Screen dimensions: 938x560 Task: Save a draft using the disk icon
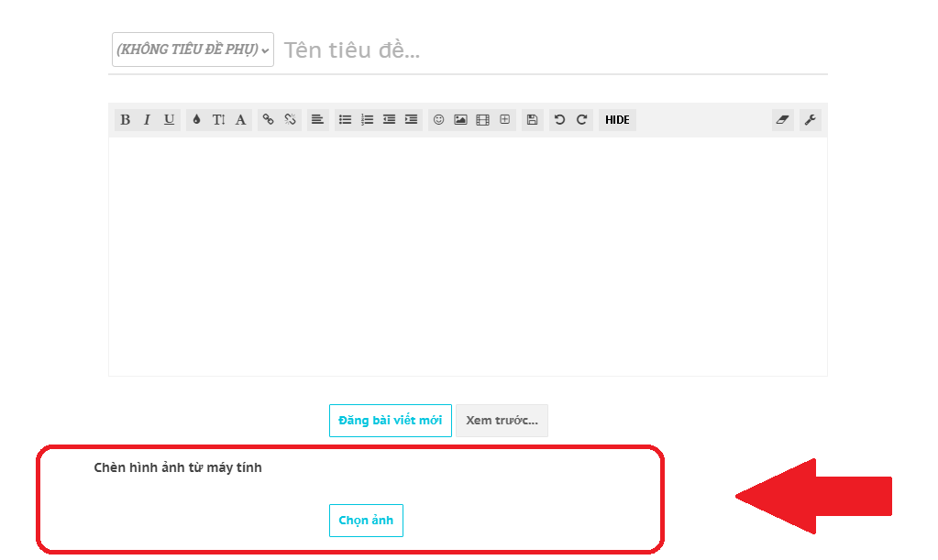click(x=532, y=119)
